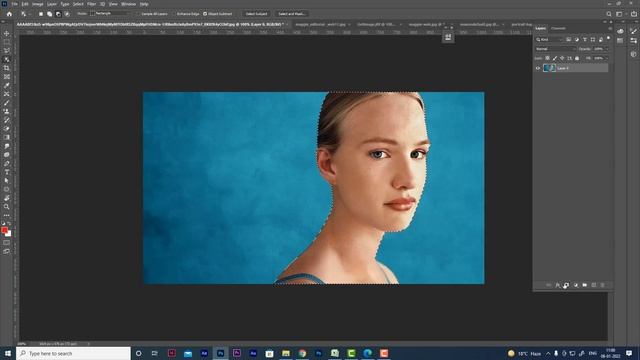Click the Select Subject button

(x=256, y=14)
